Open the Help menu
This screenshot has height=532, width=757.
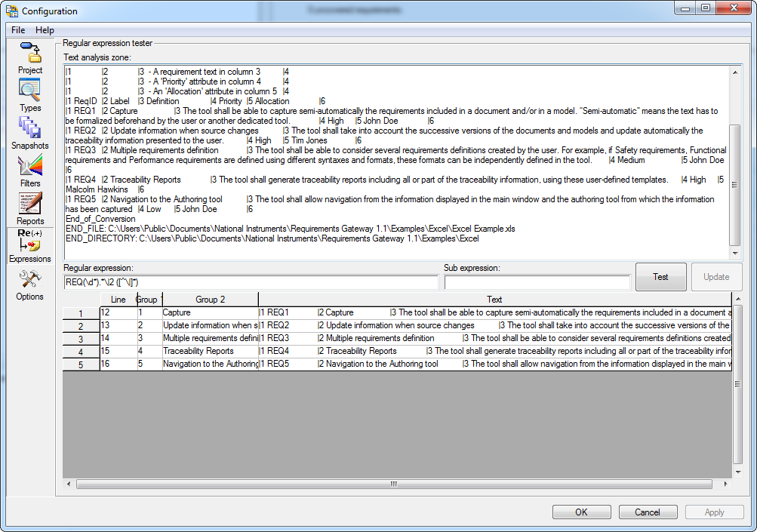45,30
